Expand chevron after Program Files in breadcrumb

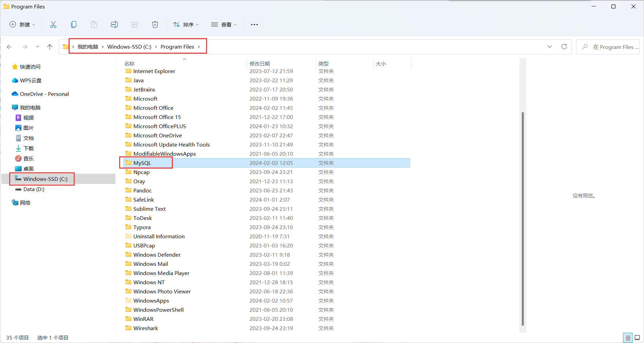(199, 47)
